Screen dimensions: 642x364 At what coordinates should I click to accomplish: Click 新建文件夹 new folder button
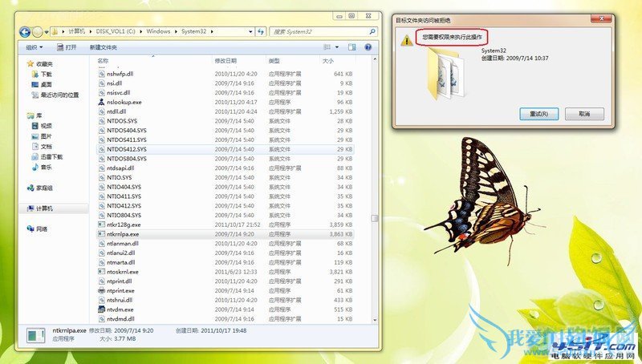tap(104, 47)
